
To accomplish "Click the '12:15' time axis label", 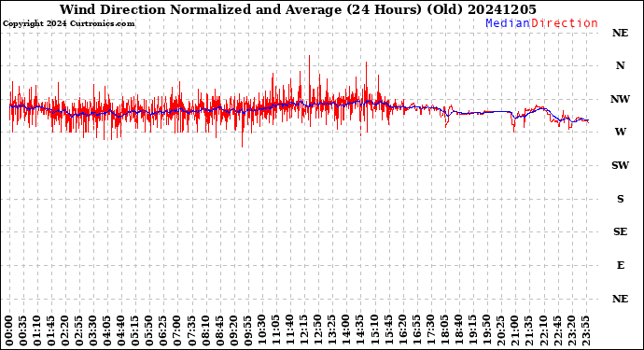I will [303, 330].
